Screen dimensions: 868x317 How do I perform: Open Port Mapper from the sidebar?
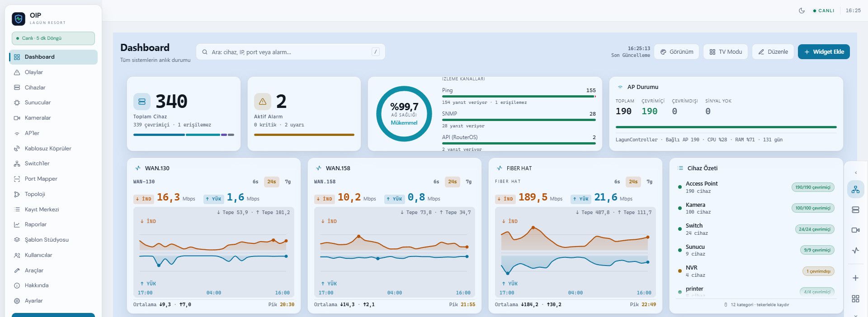53,179
